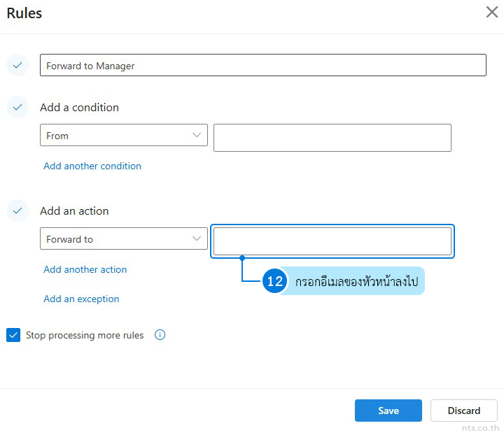Click the Add an action heading text
504x435 pixels.
coord(74,211)
